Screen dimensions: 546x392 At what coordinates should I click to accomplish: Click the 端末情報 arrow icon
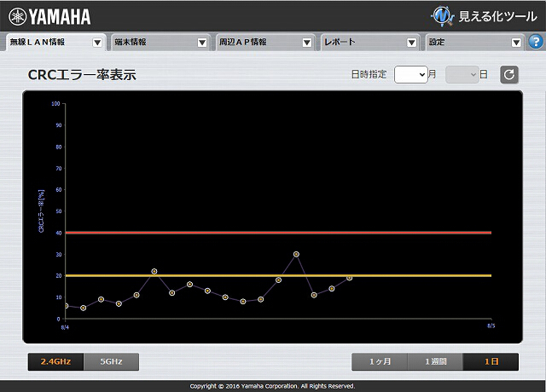(x=202, y=43)
